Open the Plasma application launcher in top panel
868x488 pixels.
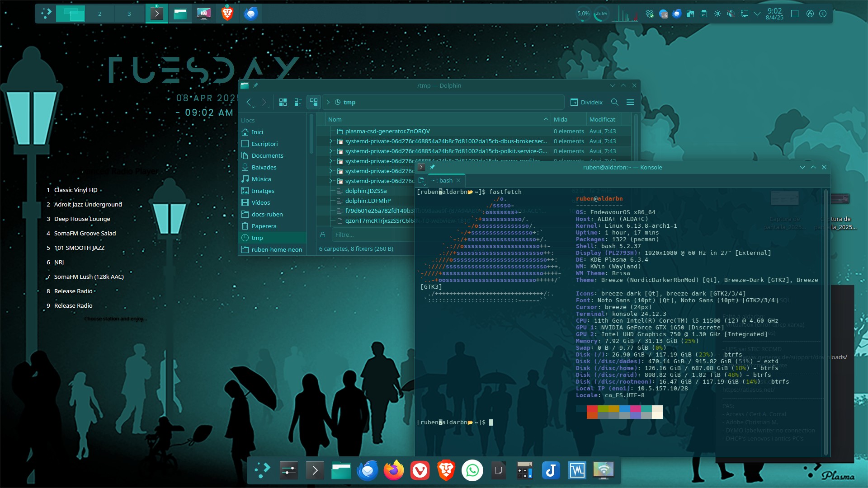pyautogui.click(x=46, y=14)
